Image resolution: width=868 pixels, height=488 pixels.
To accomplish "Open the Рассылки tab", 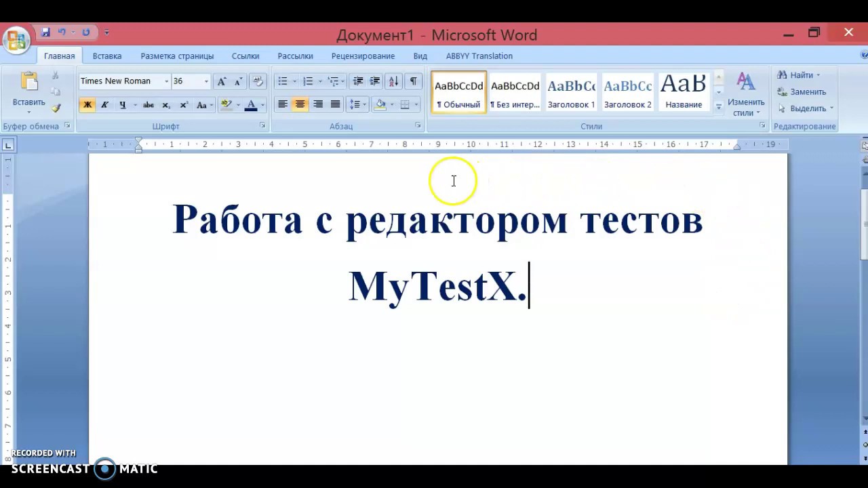I will 295,56.
